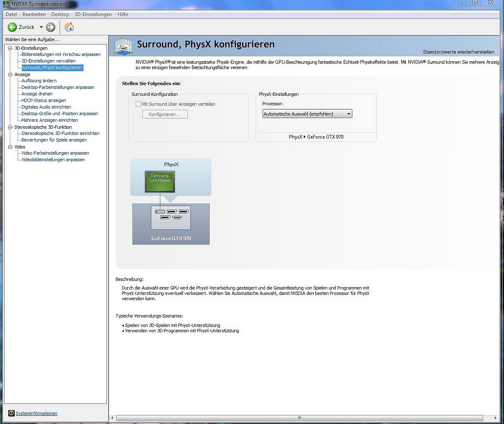Select Anzeige drehen
Image resolution: width=504 pixels, height=424 pixels.
pos(37,94)
